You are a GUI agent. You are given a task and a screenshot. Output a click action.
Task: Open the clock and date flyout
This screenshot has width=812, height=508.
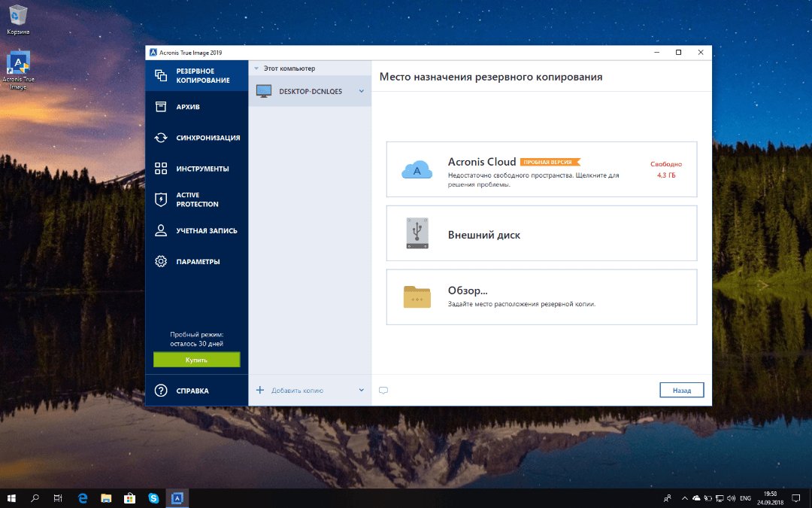pos(771,498)
